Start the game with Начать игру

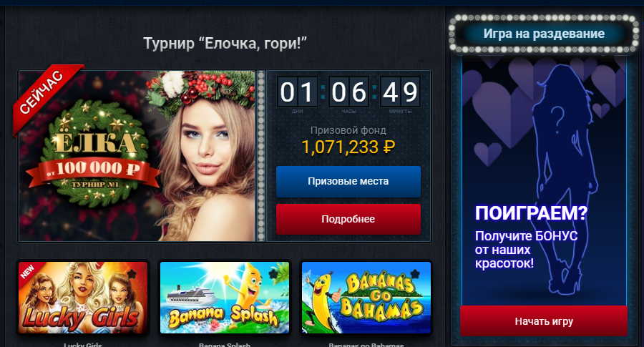click(x=544, y=321)
